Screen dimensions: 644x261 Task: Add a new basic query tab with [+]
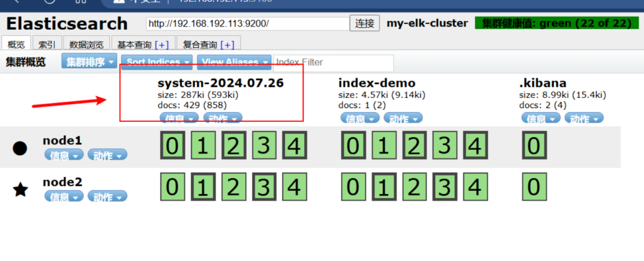162,44
